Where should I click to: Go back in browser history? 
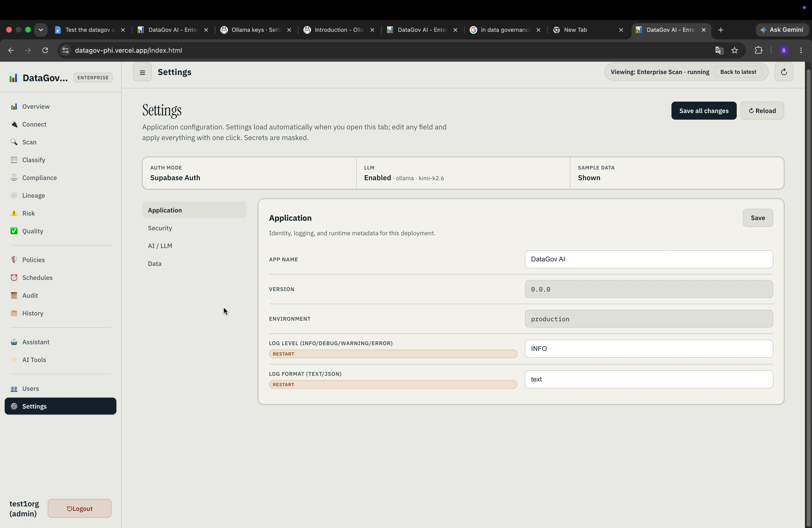[x=11, y=50]
